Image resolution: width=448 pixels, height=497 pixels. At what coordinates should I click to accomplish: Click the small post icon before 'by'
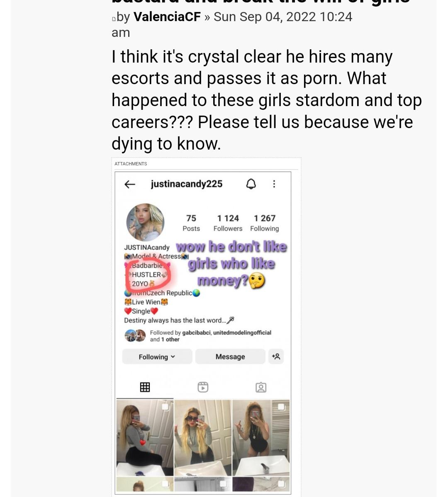click(x=114, y=19)
